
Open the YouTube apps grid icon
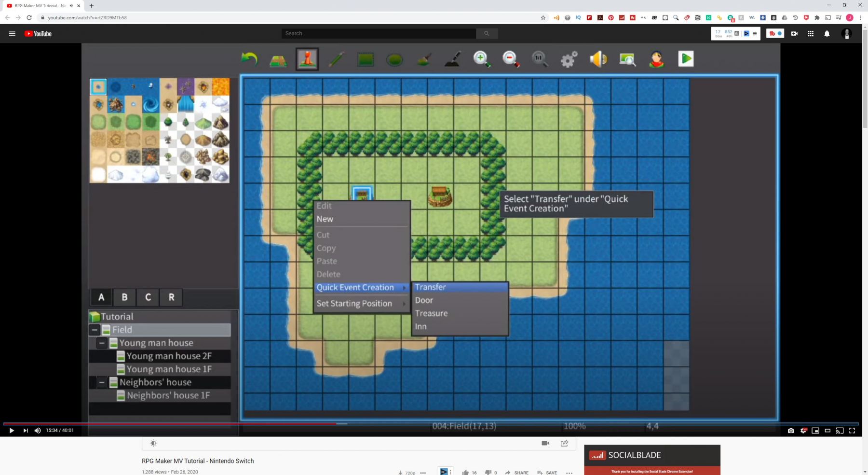click(x=811, y=33)
